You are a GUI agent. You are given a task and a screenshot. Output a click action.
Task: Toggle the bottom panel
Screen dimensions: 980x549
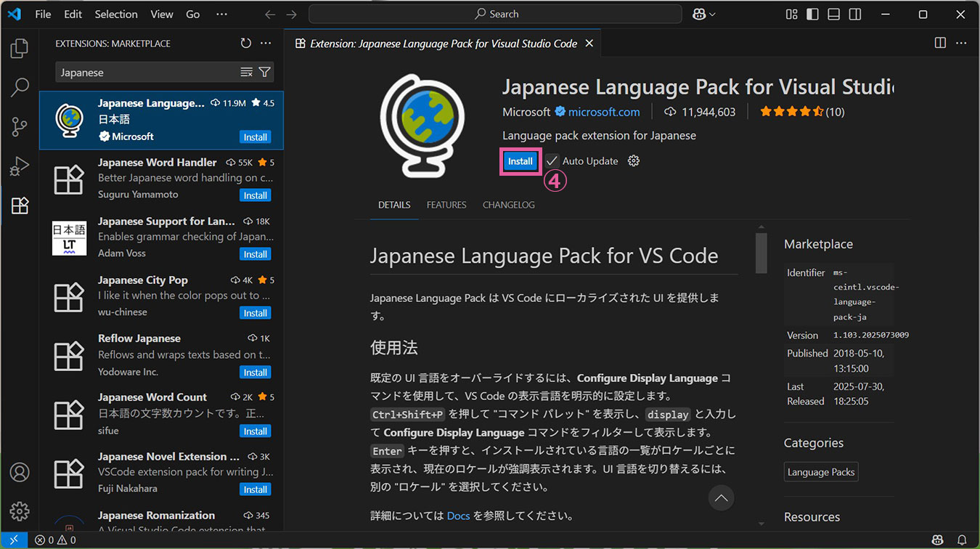834,14
